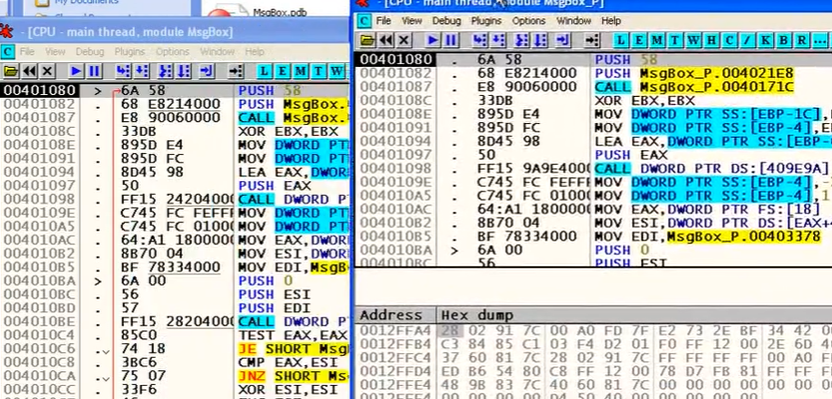Select MOV EDI,MsgBox_P.00403378 instruction
The width and height of the screenshot is (832, 399).
coord(707,236)
